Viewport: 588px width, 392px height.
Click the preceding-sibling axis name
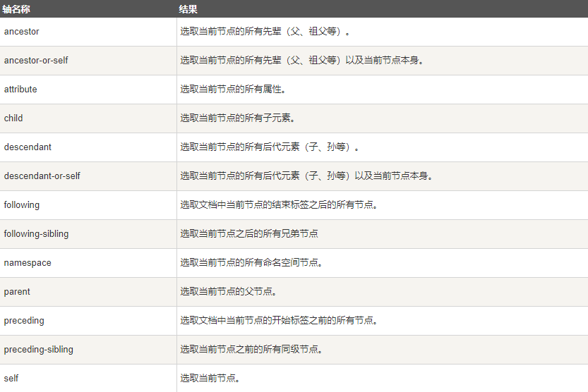tap(39, 350)
